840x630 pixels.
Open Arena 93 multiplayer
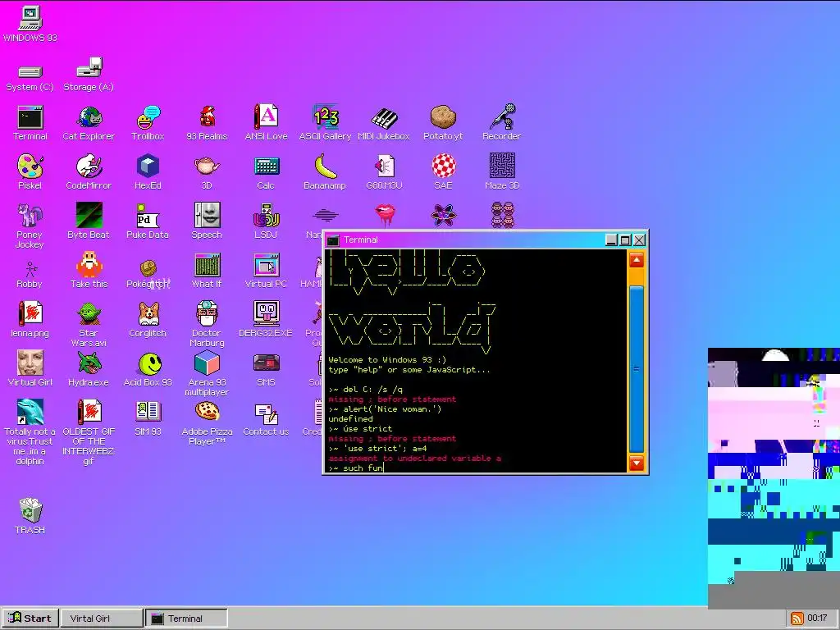[207, 373]
